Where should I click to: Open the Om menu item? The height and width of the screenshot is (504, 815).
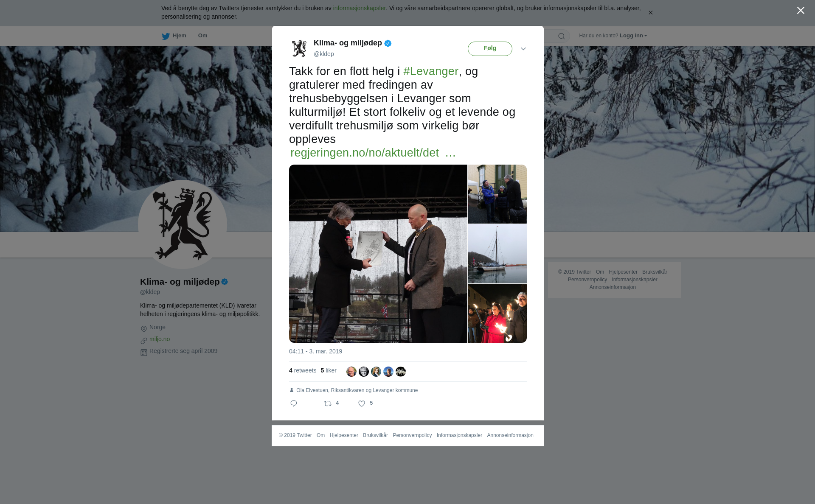(x=202, y=36)
